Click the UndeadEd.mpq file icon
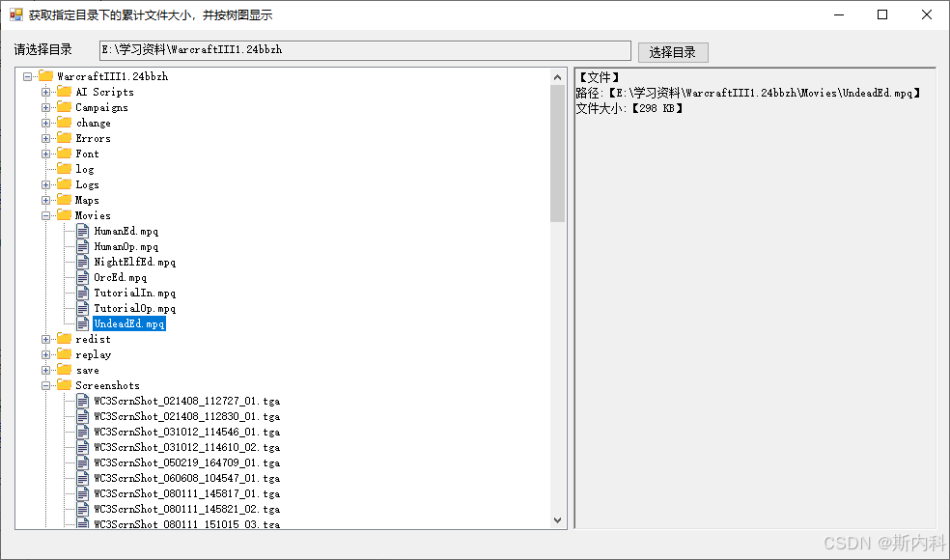 82,323
